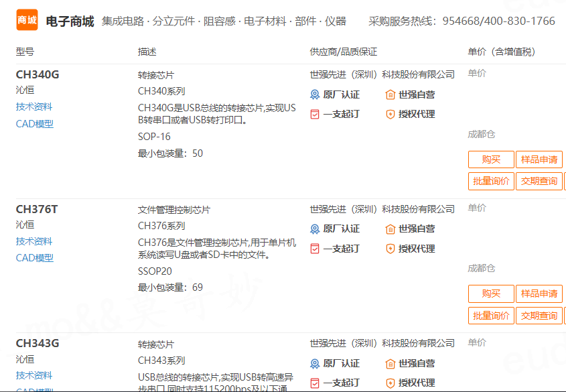Viewport: 566px width, 392px height.
Task: Click the 世强自营 house icon in CH376T row
Action: point(391,229)
